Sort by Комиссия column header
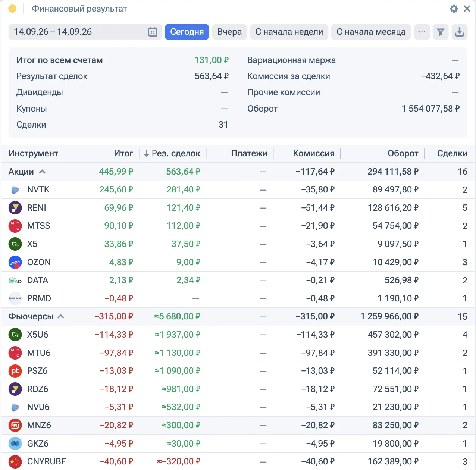The image size is (476, 470). click(314, 153)
